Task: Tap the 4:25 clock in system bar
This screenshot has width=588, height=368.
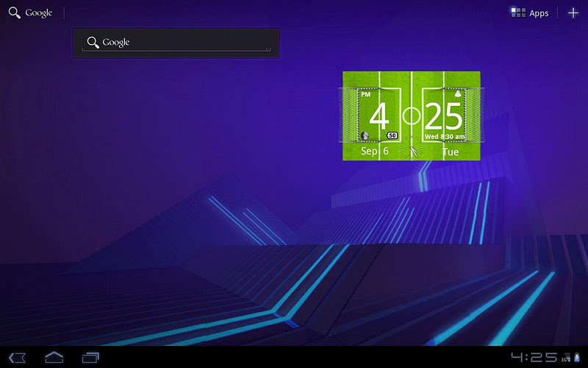Action: pyautogui.click(x=534, y=357)
